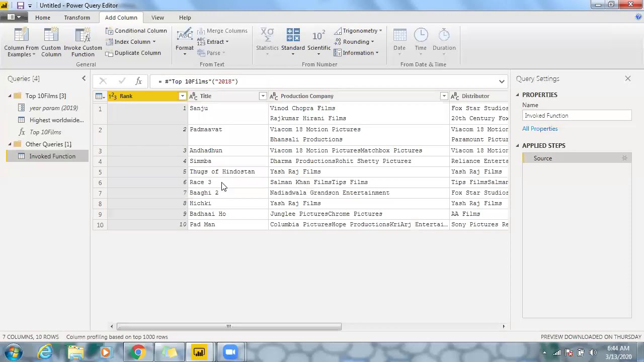Select the Add Column tab

point(121,18)
